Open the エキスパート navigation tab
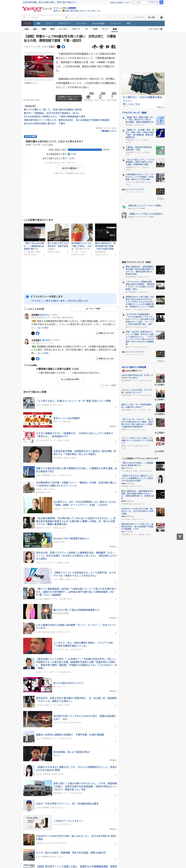Viewport: 186px width, 868px height. 64,23
